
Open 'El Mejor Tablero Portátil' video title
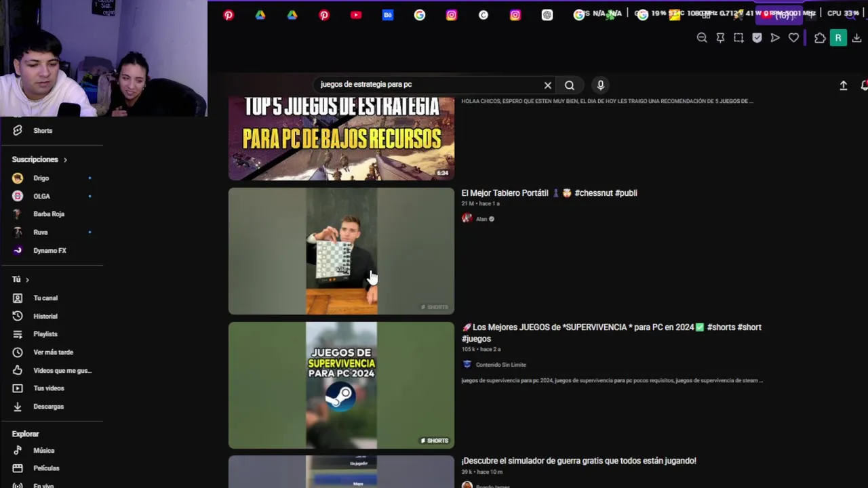point(549,193)
